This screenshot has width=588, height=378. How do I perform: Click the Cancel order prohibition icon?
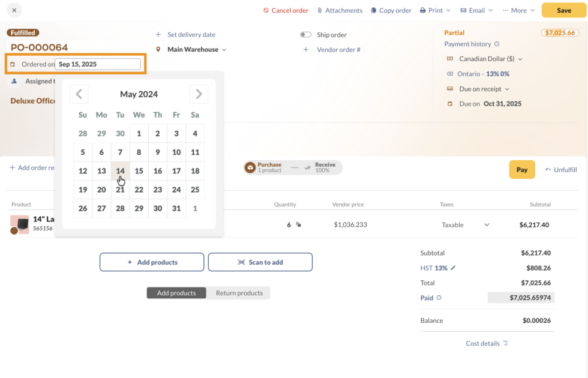coord(266,11)
